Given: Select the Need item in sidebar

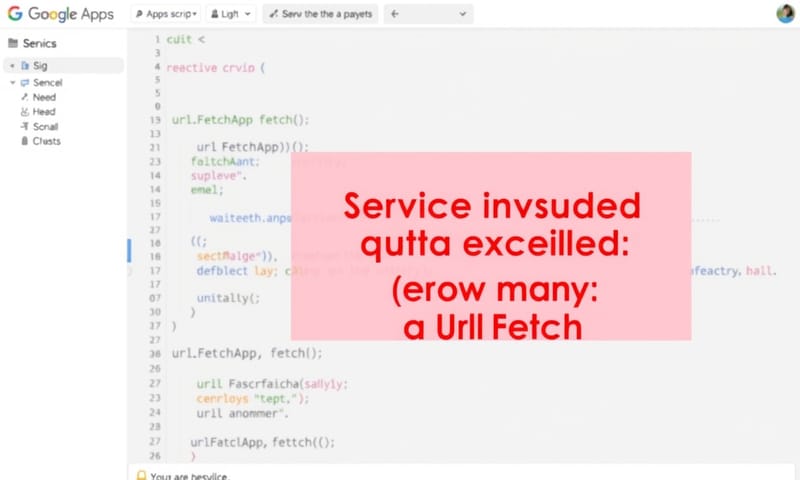Looking at the screenshot, I should (44, 97).
